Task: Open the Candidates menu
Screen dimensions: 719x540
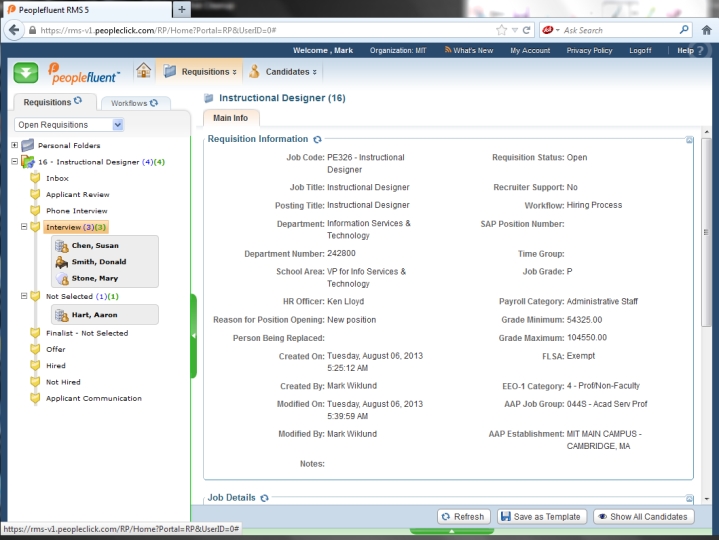Action: pyautogui.click(x=283, y=72)
